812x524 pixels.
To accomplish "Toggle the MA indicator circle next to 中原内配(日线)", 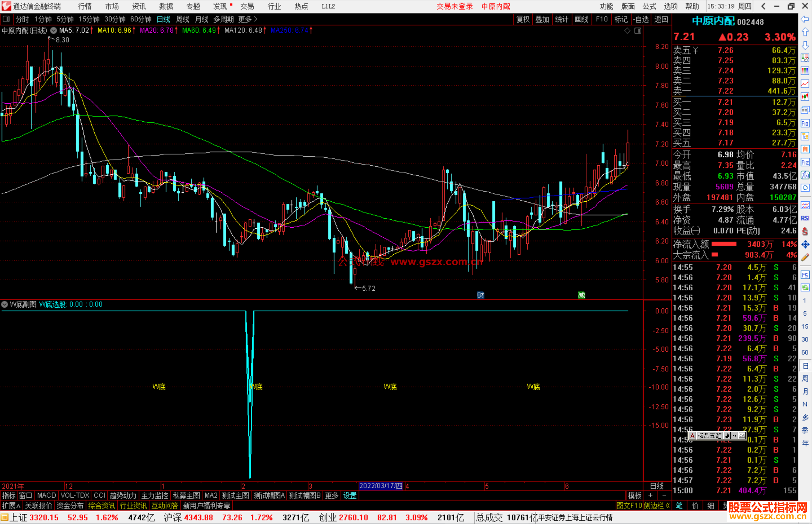I will (x=54, y=30).
